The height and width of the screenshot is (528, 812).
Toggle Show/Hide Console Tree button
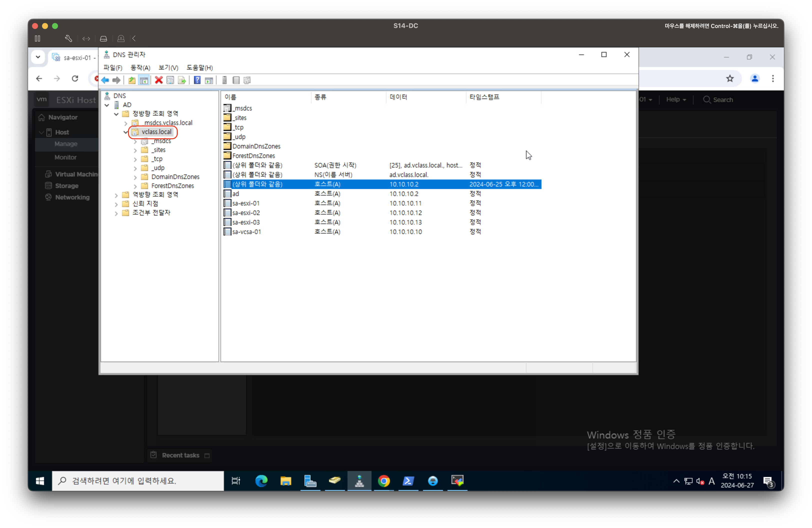pos(144,80)
